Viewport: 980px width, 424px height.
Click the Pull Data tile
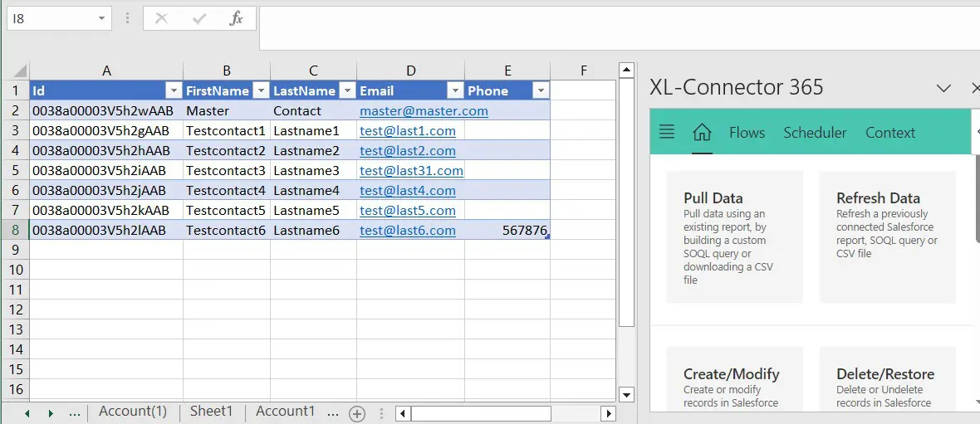(734, 236)
